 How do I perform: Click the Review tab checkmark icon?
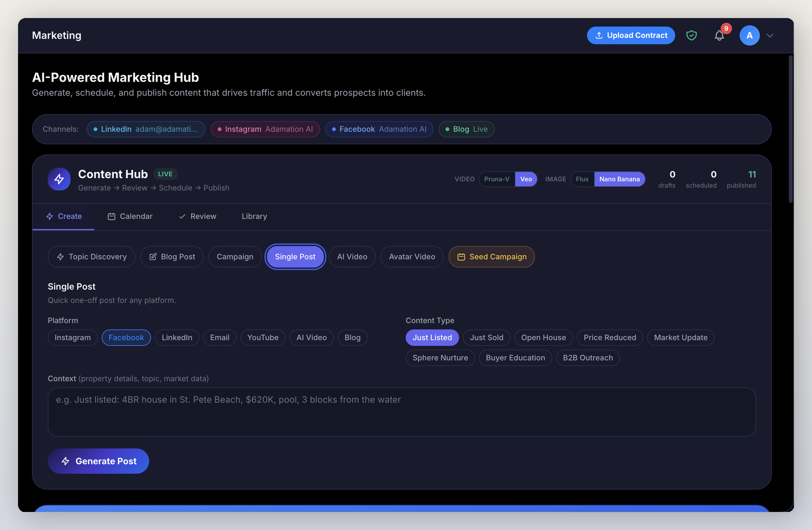pyautogui.click(x=182, y=216)
